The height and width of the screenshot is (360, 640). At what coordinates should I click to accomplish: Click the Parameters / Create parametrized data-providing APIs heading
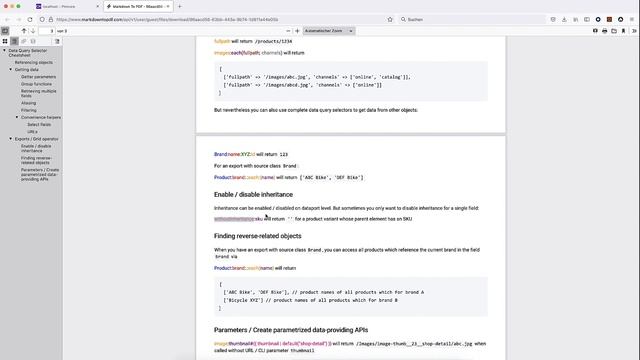[291, 330]
